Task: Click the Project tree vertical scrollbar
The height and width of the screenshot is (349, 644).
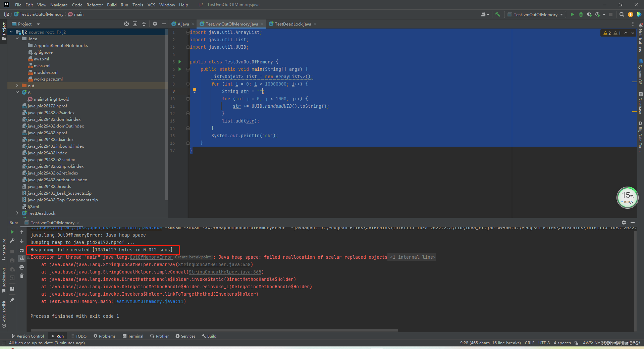Action: coord(166,115)
